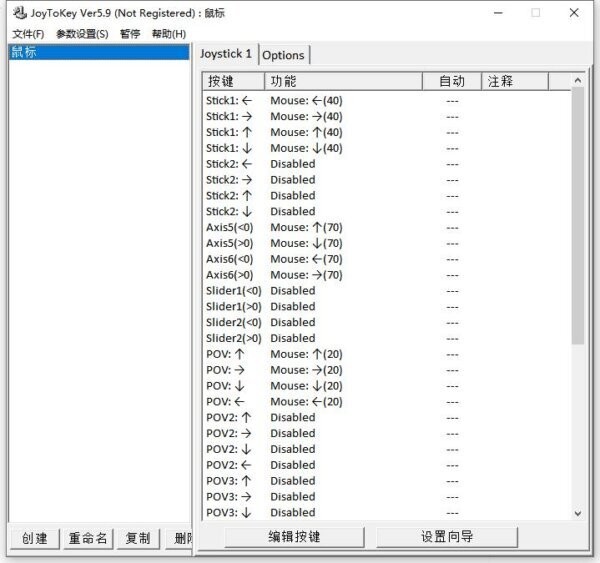Select the 鼠标 profile in the list
This screenshot has height=563, width=600.
pyautogui.click(x=99, y=52)
